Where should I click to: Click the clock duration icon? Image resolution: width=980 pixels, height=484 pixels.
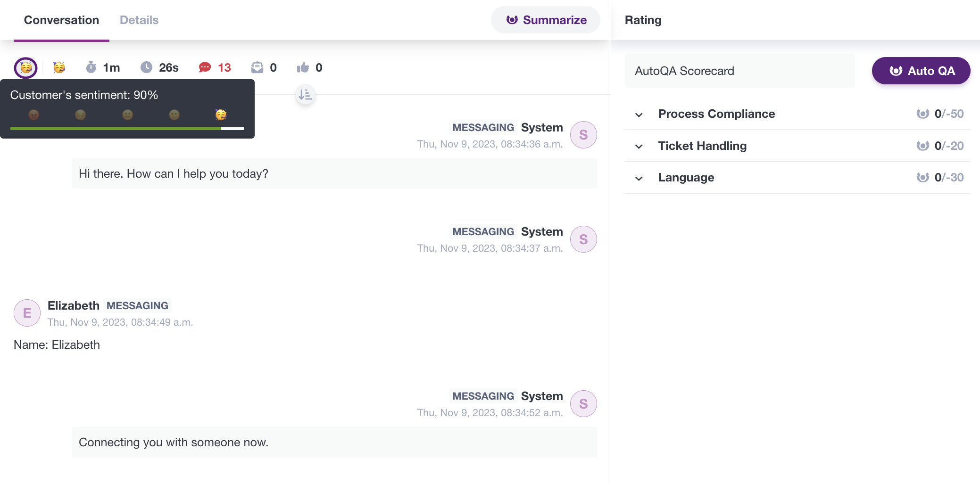pyautogui.click(x=147, y=67)
